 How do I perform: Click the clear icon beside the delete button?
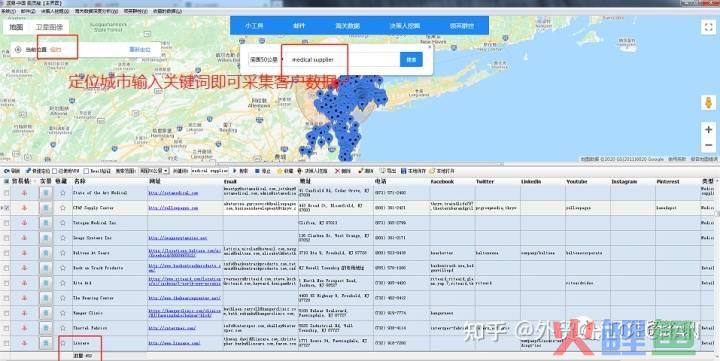pos(360,171)
